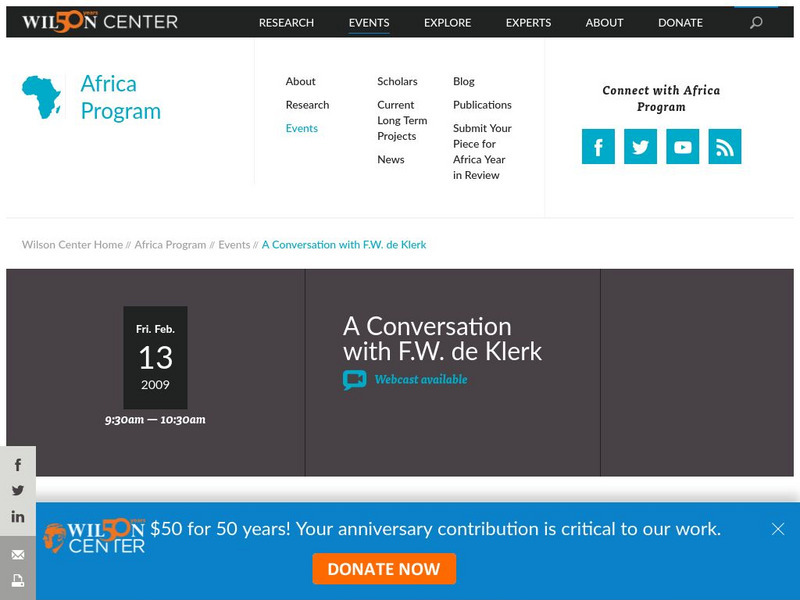The width and height of the screenshot is (800, 600).
Task: Share on Facebook from the left sidebar
Action: tap(17, 464)
